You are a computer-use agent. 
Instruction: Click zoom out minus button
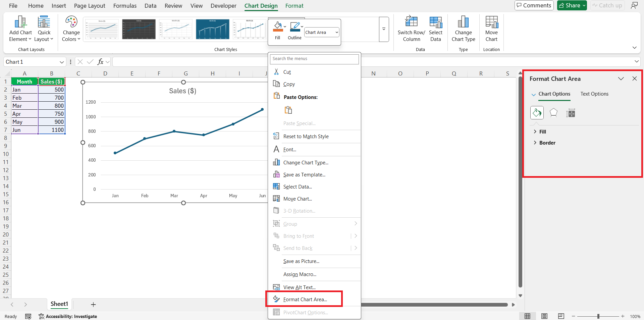(x=574, y=316)
